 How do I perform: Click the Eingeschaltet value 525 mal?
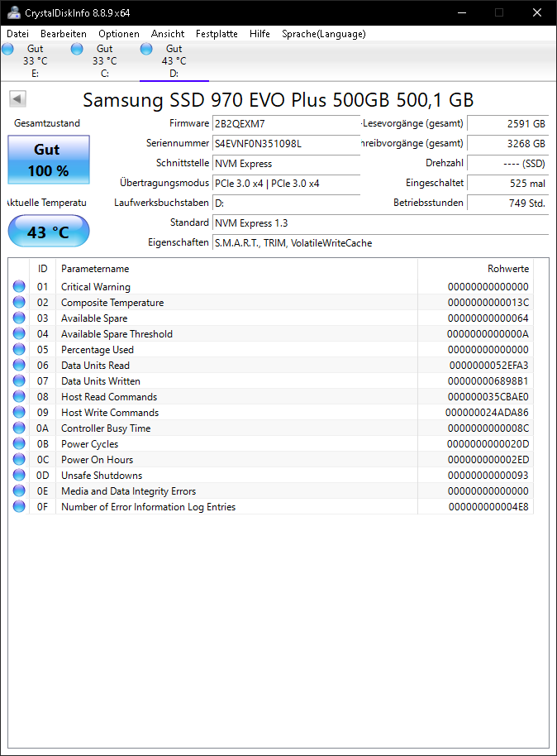pyautogui.click(x=508, y=184)
